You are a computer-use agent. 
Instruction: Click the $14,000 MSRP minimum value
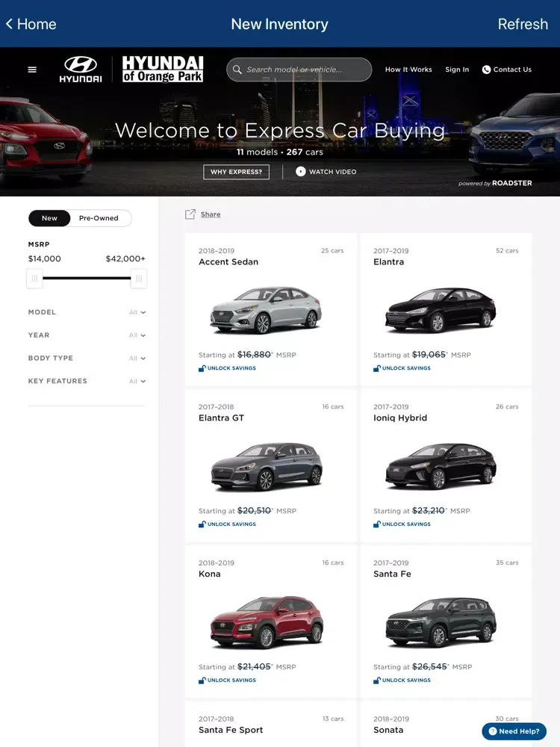(x=44, y=258)
